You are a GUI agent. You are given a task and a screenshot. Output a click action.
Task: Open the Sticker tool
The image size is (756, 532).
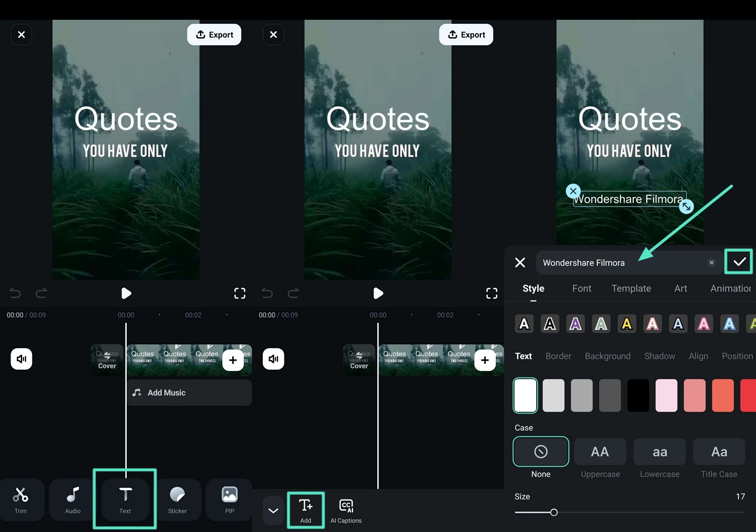tap(177, 499)
